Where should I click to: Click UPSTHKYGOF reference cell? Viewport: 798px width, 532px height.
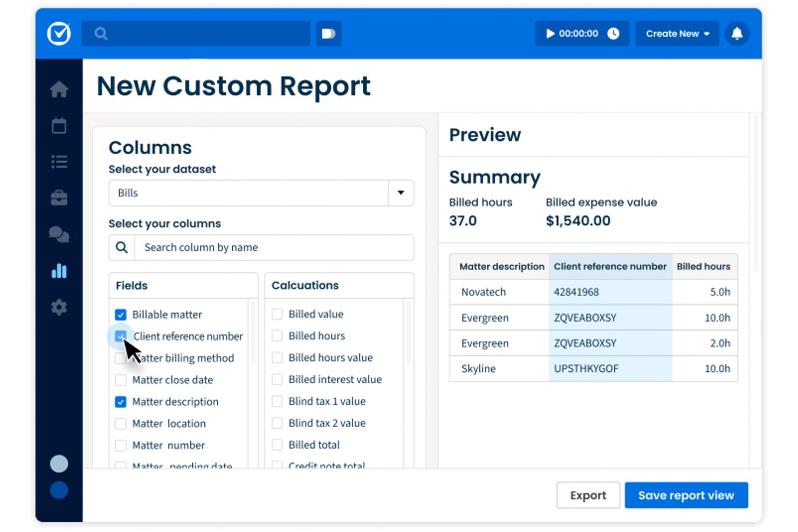click(586, 369)
